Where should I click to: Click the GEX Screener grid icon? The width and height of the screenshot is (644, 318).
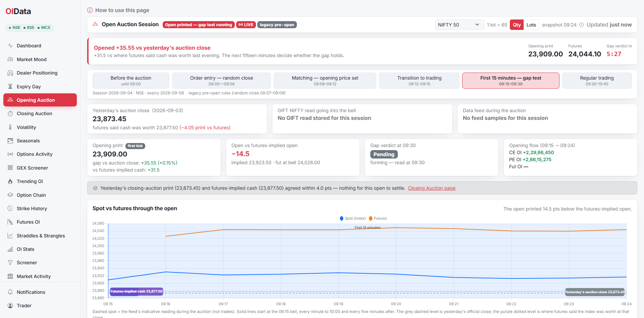tap(10, 168)
